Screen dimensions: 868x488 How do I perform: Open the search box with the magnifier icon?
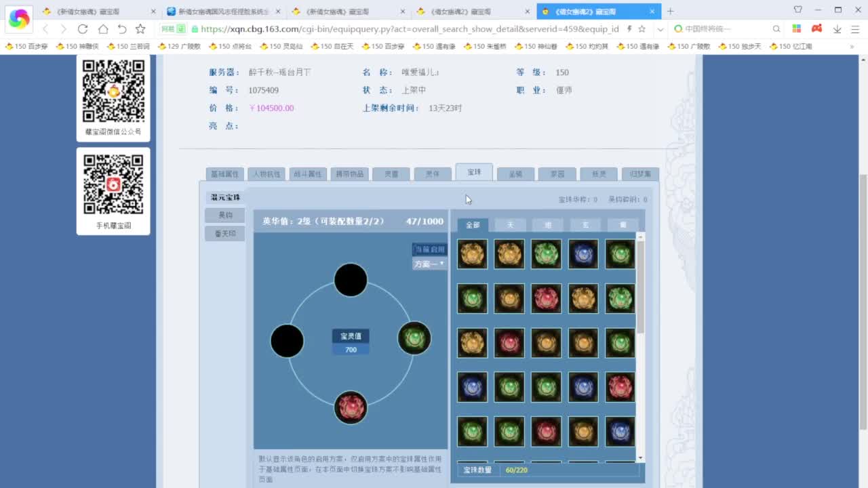pos(776,29)
